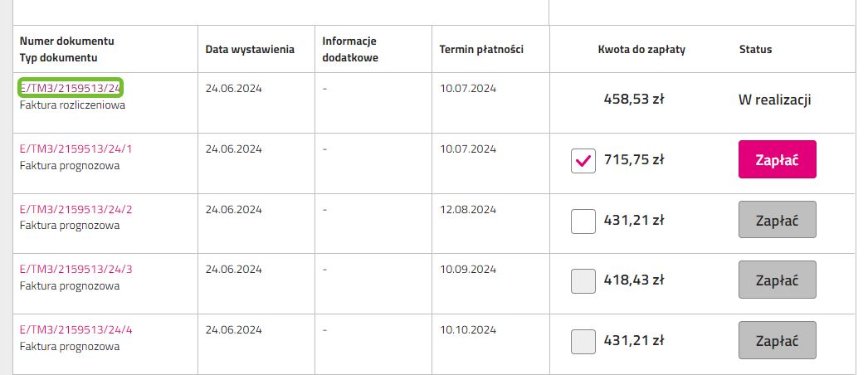Viewport: 868px width, 375px height.
Task: Open invoice link E/TM3/2159513/24/2
Action: click(x=76, y=209)
